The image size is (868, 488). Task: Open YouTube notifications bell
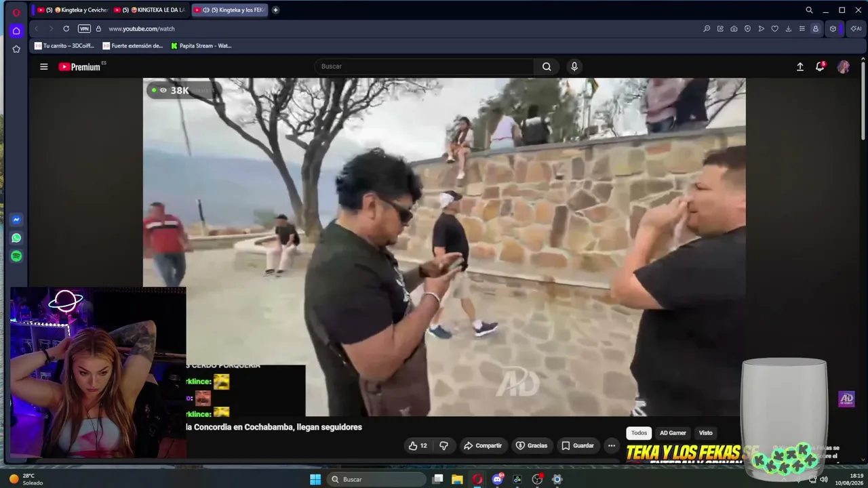pyautogui.click(x=820, y=66)
